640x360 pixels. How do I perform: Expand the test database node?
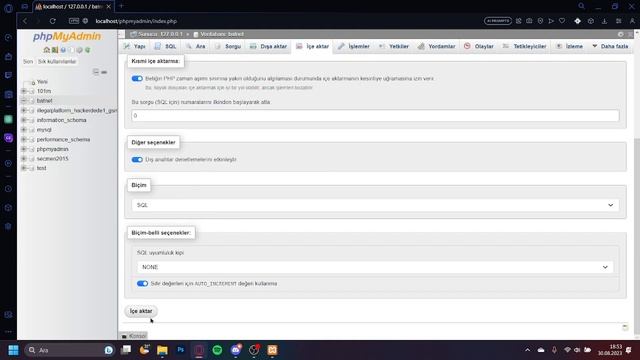pyautogui.click(x=24, y=168)
